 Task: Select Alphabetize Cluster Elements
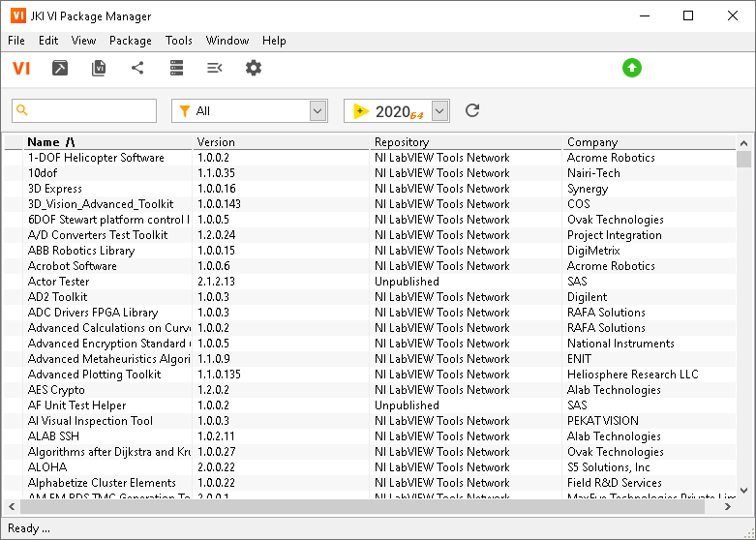[x=371, y=482]
